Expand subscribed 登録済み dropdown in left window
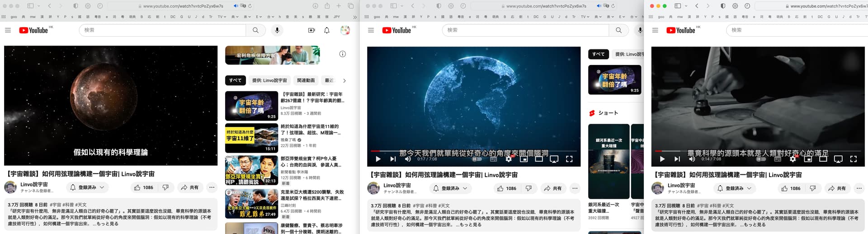The height and width of the screenshot is (234, 868). [87, 187]
